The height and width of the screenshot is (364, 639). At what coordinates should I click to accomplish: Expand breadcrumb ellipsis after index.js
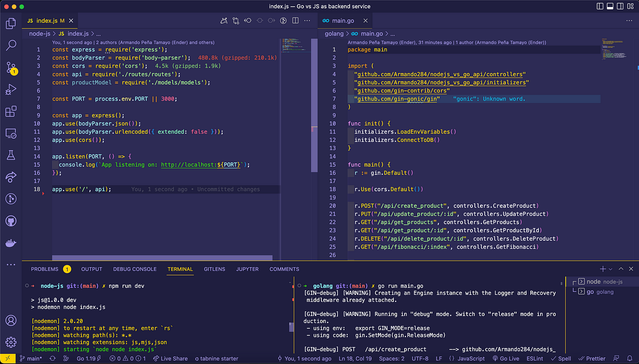pos(98,34)
